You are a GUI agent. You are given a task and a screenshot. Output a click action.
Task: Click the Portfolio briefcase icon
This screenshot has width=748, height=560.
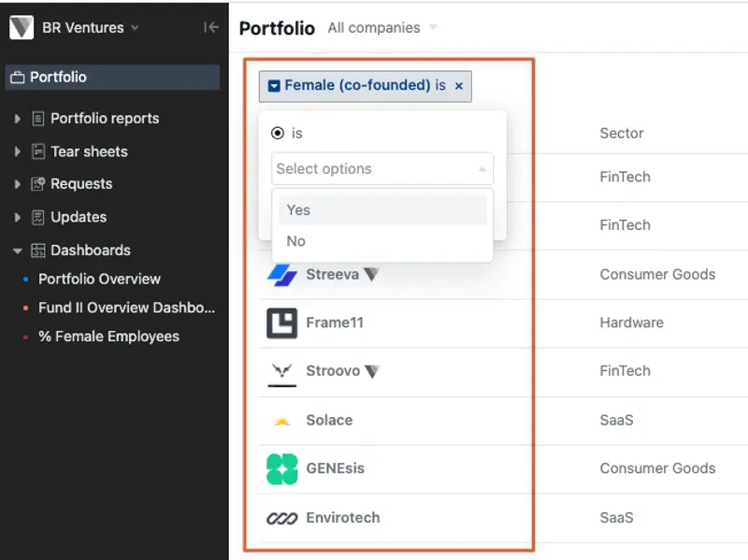tap(18, 78)
